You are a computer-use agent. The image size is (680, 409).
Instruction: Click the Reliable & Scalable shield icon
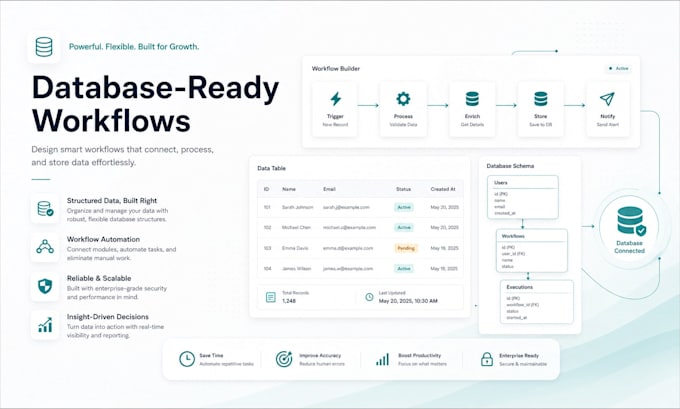coord(45,286)
